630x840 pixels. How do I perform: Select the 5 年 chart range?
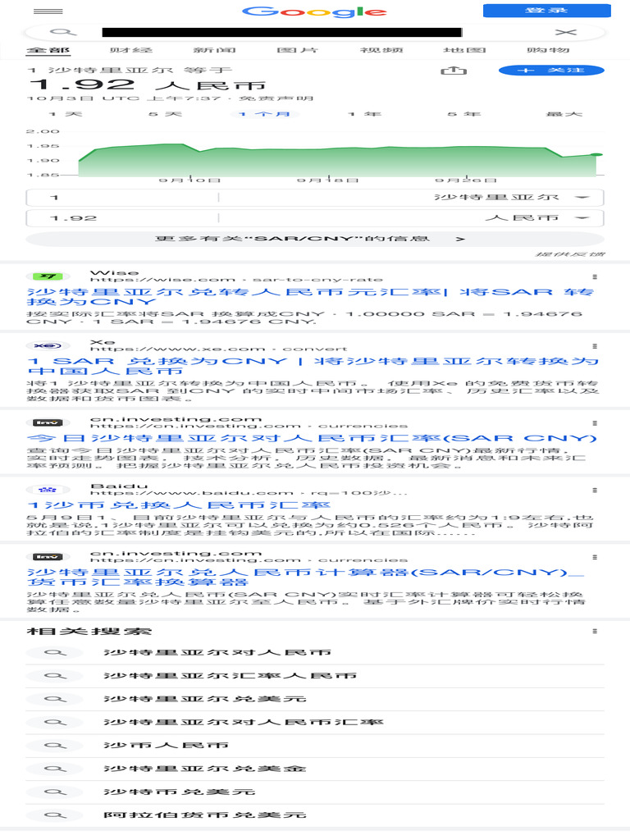pyautogui.click(x=464, y=113)
